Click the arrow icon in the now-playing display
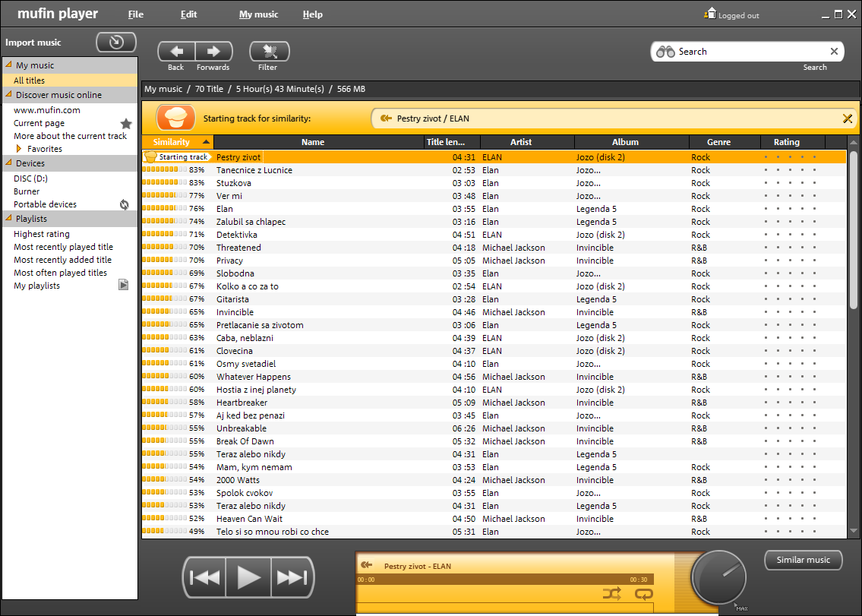Image resolution: width=862 pixels, height=616 pixels. click(x=367, y=565)
